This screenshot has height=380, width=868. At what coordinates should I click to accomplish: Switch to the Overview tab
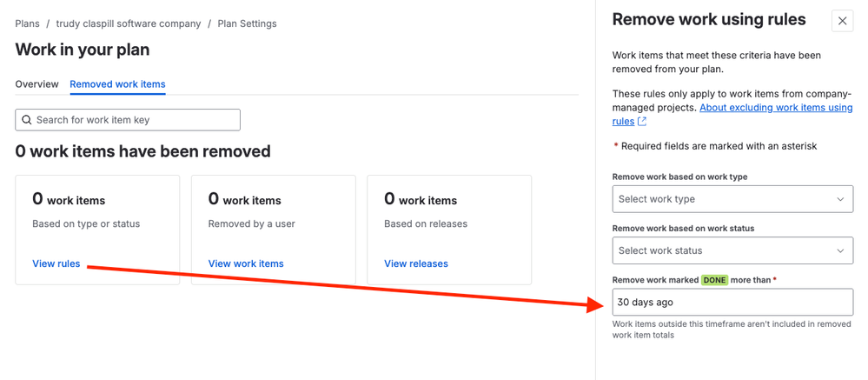[36, 84]
